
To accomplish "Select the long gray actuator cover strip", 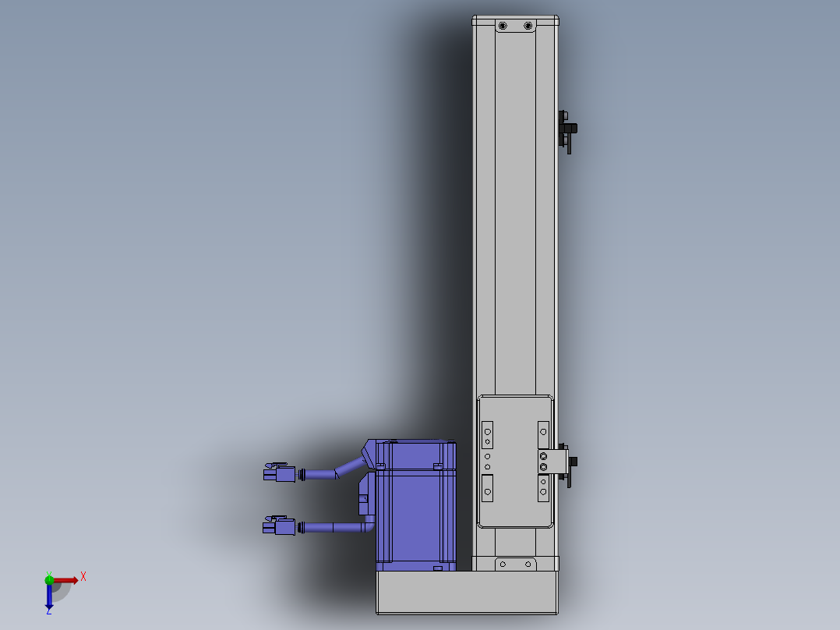I will (x=515, y=214).
